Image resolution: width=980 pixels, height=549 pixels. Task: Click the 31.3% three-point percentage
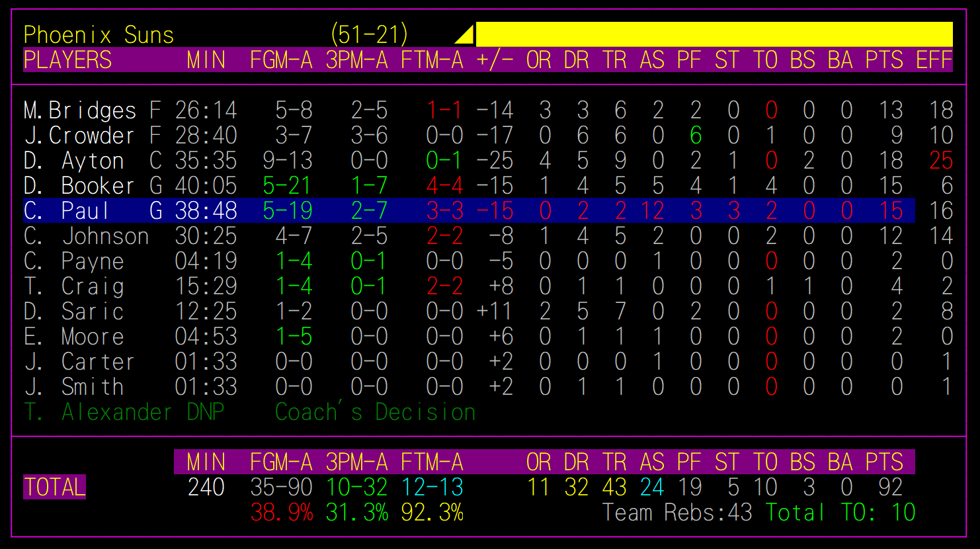[356, 513]
